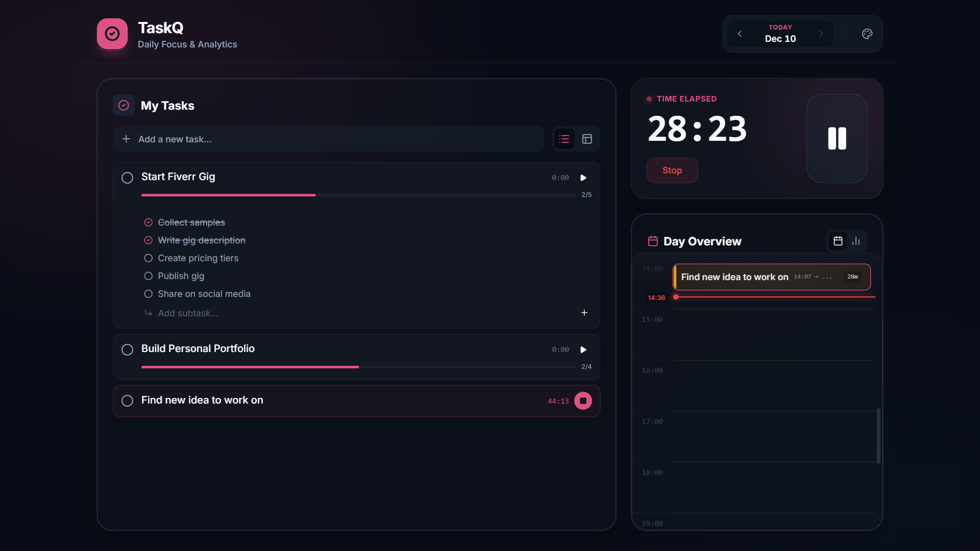Select the calendar view in Day Overview
980x551 pixels.
click(x=838, y=241)
